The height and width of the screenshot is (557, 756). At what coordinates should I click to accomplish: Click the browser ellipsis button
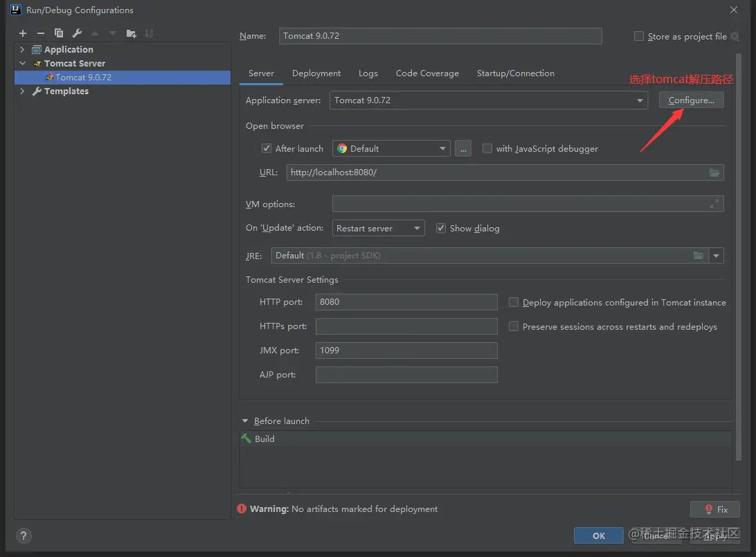click(463, 148)
